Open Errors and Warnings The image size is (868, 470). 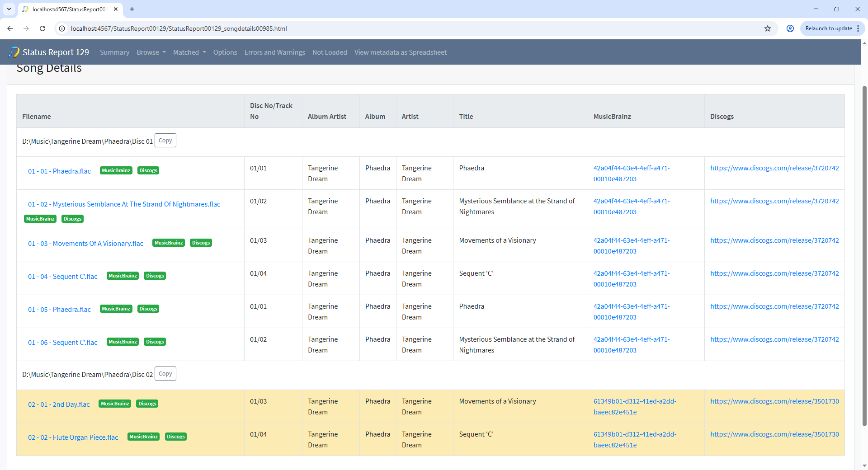(x=275, y=52)
